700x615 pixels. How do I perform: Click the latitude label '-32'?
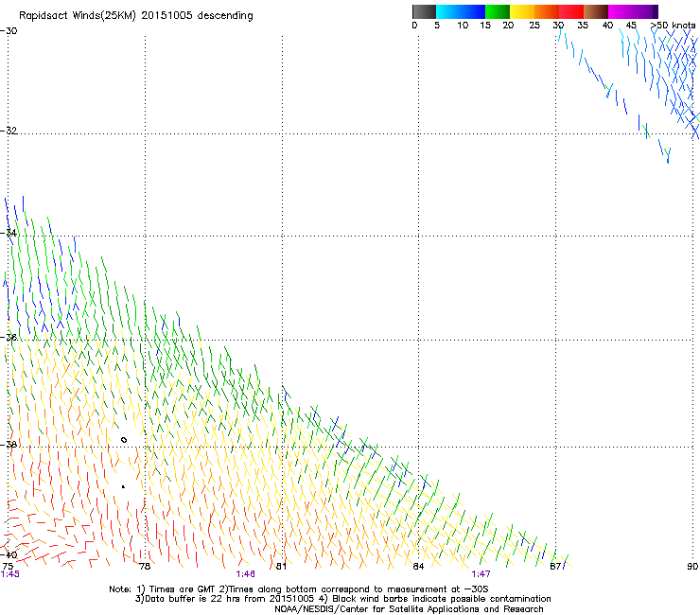9,131
